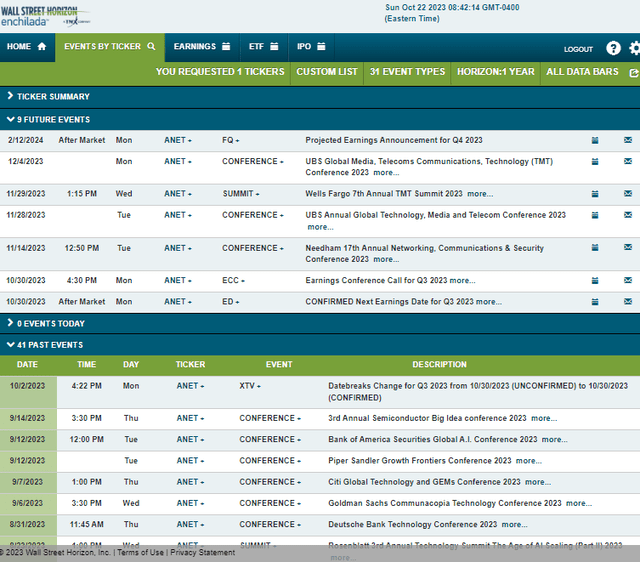Click the Wall Street Horizon enchilada logo
The image size is (640, 562).
pyautogui.click(x=45, y=16)
